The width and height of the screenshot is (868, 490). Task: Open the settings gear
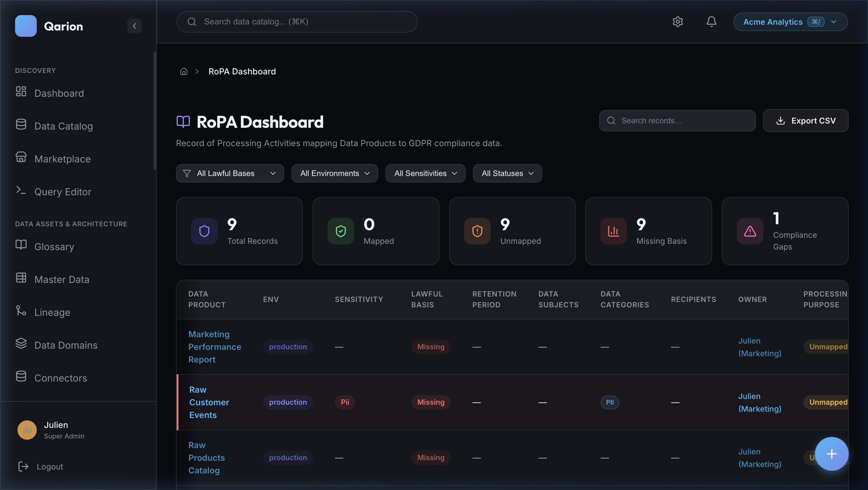point(678,22)
